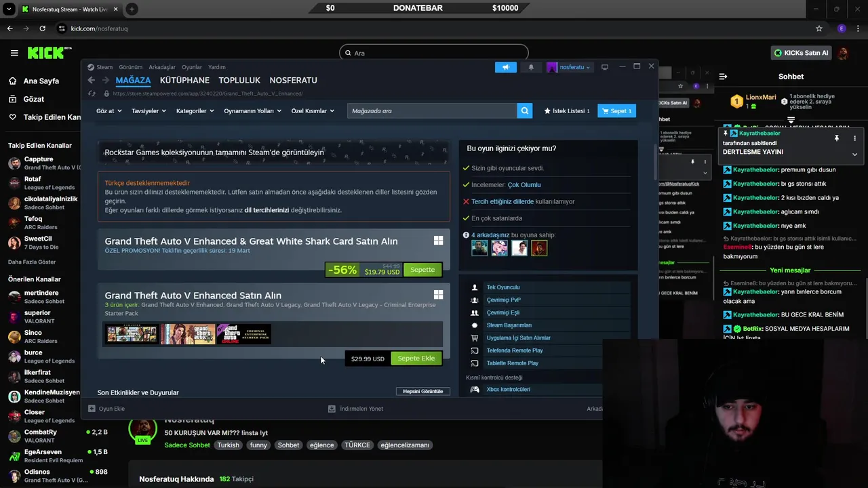Click the Xbox kontrolcüleri controller icon
Image resolution: width=868 pixels, height=488 pixels.
(x=475, y=390)
